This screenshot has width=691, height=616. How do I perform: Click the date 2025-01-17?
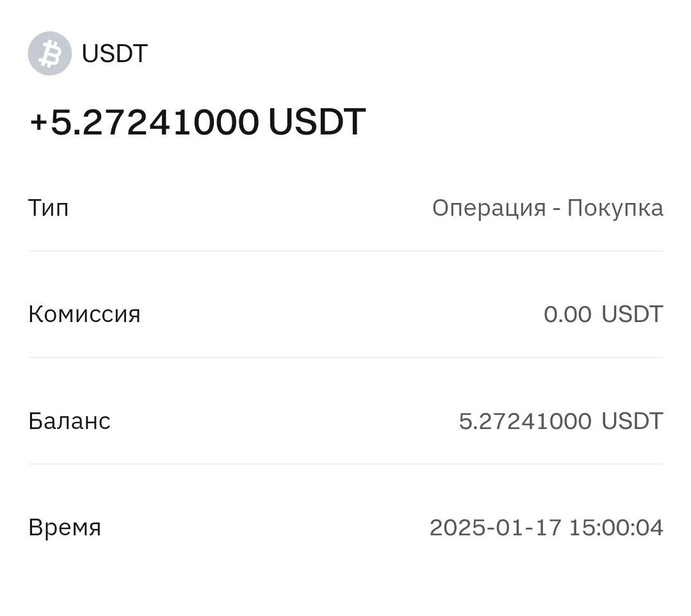(x=495, y=528)
